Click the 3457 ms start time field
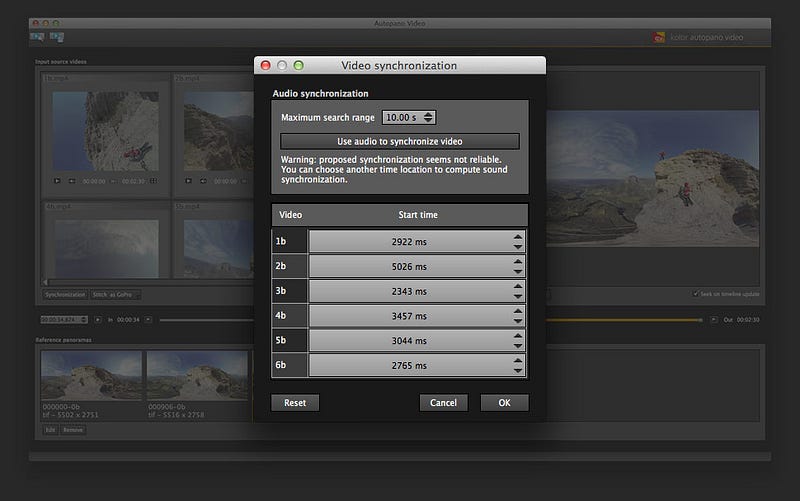This screenshot has height=501, width=800. pyautogui.click(x=417, y=316)
